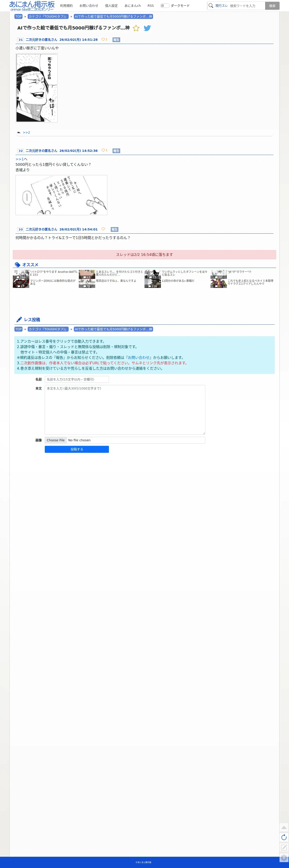Open the floating gear settings button
This screenshot has width=289, height=868.
[284, 858]
